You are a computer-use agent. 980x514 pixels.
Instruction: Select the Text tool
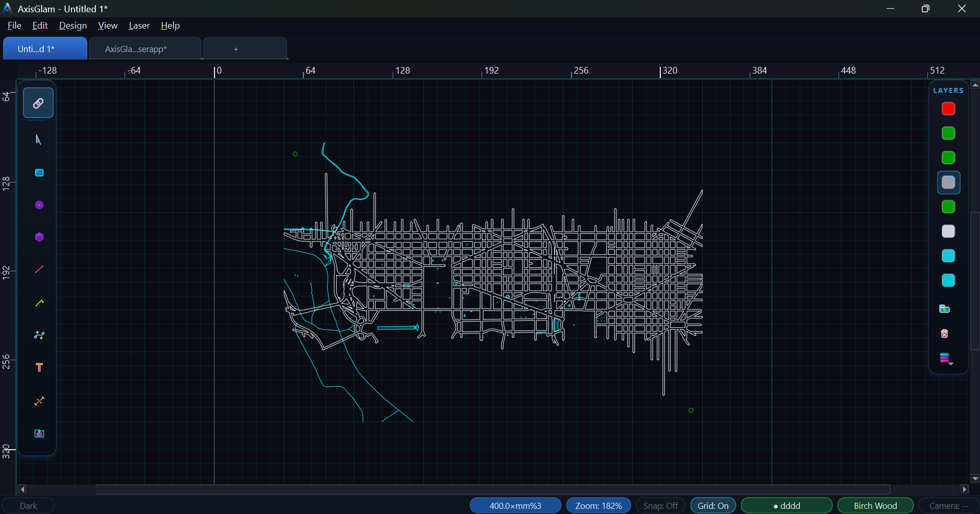(x=38, y=367)
